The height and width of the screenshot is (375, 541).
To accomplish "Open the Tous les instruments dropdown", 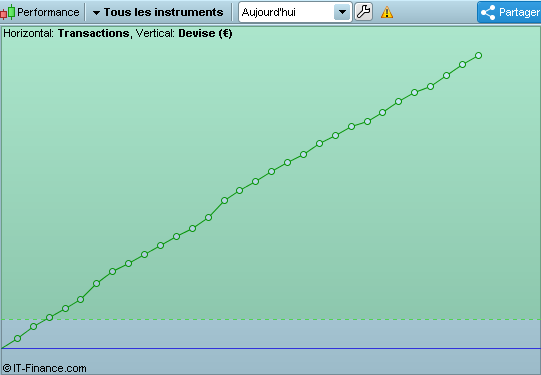I will tap(158, 12).
